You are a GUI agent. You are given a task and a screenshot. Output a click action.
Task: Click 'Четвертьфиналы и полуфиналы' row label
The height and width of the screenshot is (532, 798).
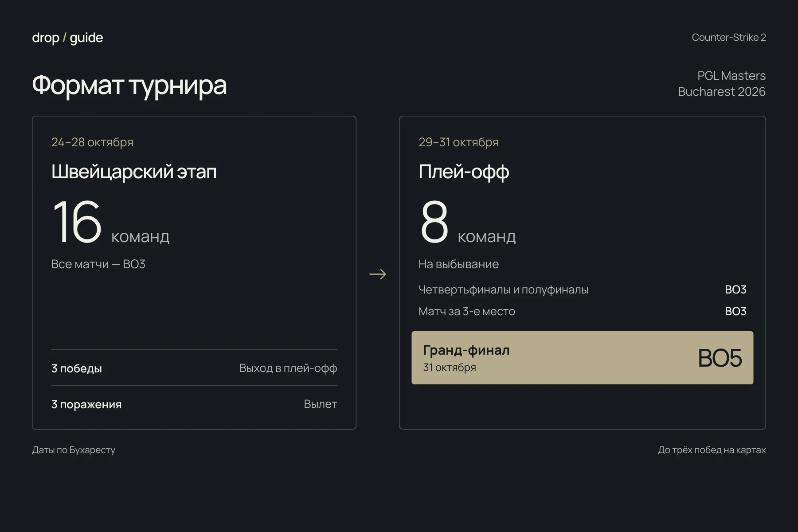503,290
